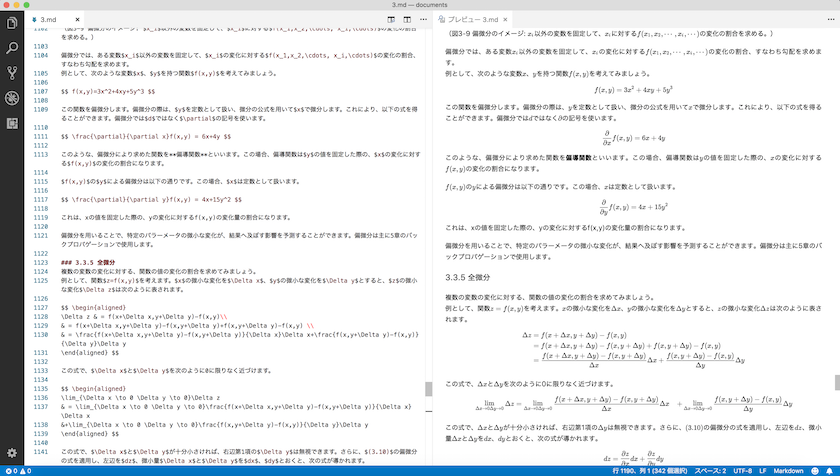Open editor more actions ellipsis menu
Viewport: 840px width, 476px height.
(x=423, y=19)
